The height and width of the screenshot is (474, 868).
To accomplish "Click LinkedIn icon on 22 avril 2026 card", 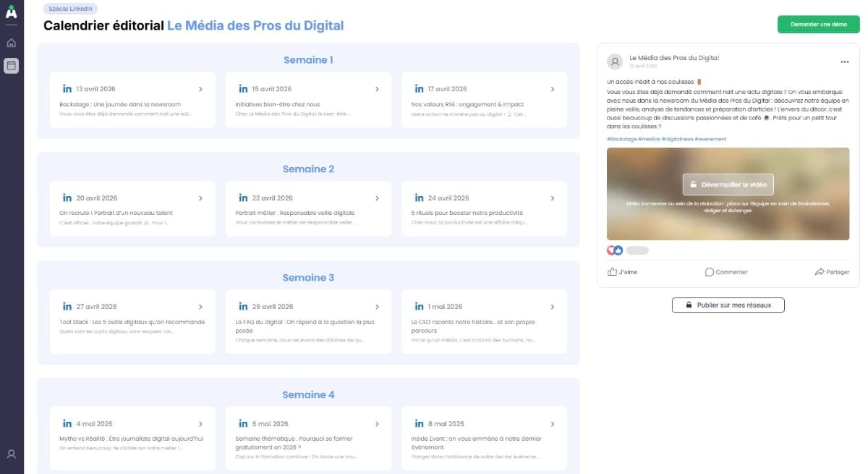I will 243,198.
